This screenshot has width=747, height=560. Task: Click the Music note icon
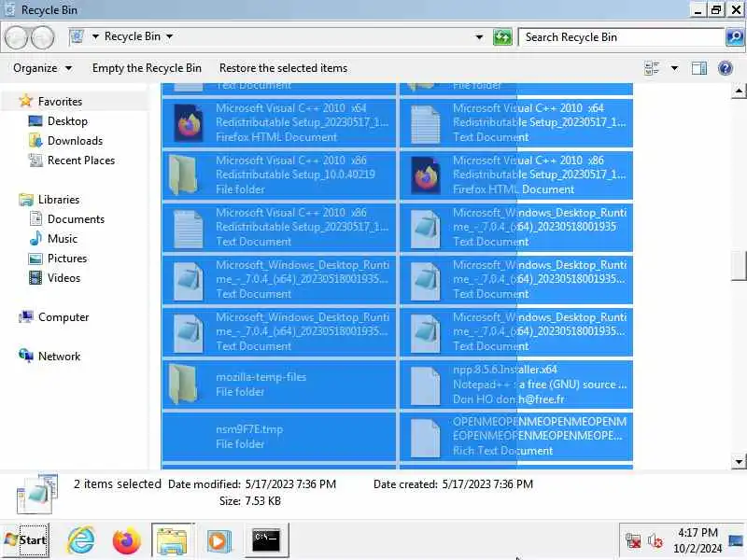point(35,238)
